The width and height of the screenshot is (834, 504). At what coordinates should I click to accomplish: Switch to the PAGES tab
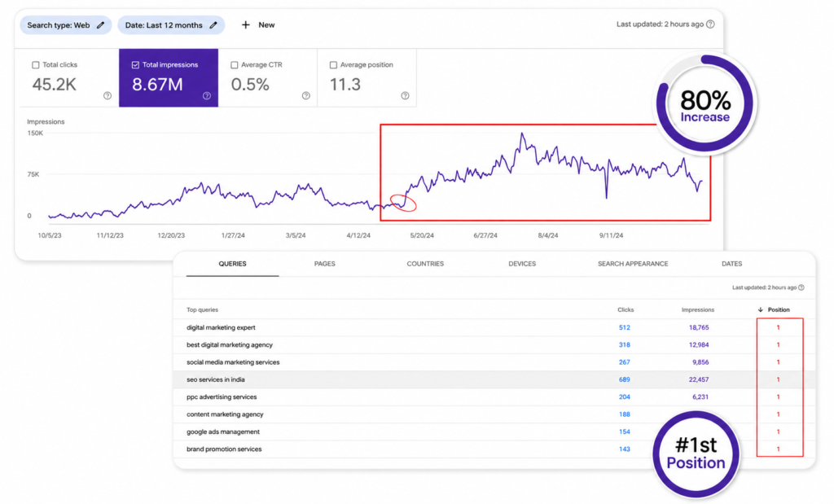[x=324, y=264]
